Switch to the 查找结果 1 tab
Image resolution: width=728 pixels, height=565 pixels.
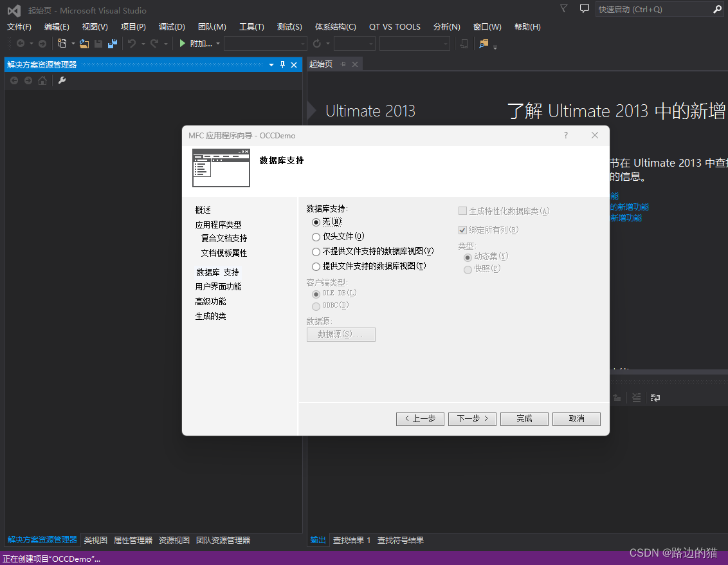point(352,540)
